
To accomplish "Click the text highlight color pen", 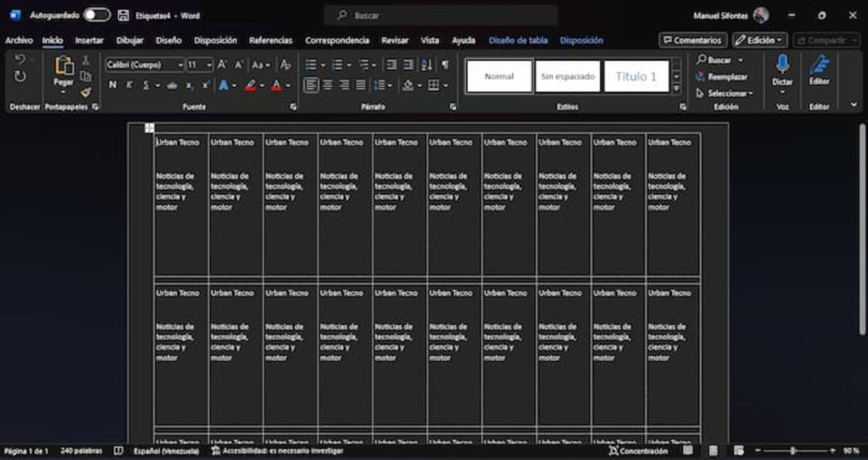I will click(251, 85).
